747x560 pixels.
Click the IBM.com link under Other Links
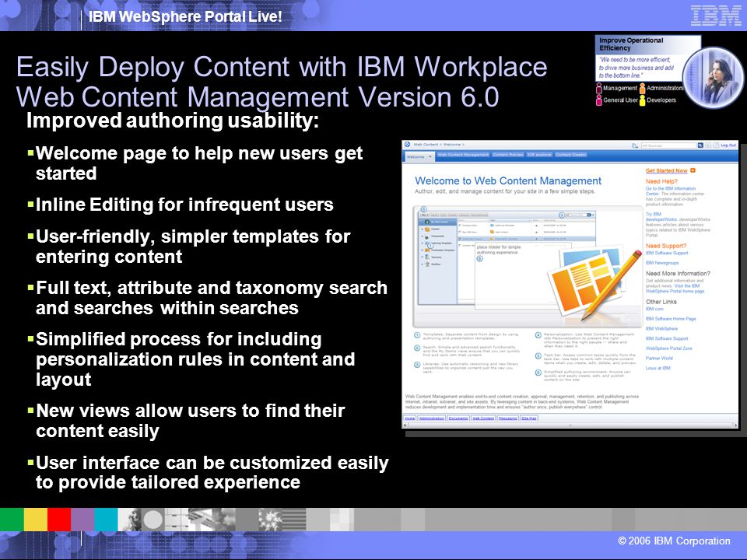pos(654,309)
